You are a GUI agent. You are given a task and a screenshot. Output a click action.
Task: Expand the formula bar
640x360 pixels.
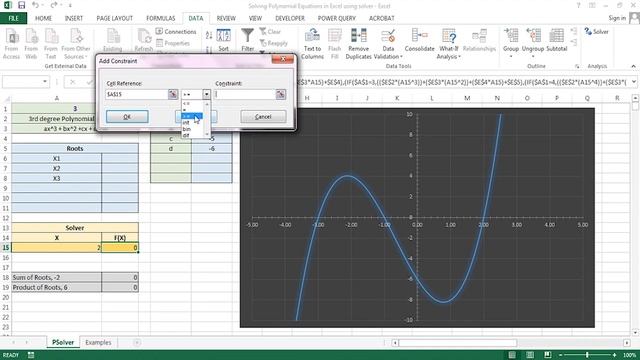[x=633, y=82]
